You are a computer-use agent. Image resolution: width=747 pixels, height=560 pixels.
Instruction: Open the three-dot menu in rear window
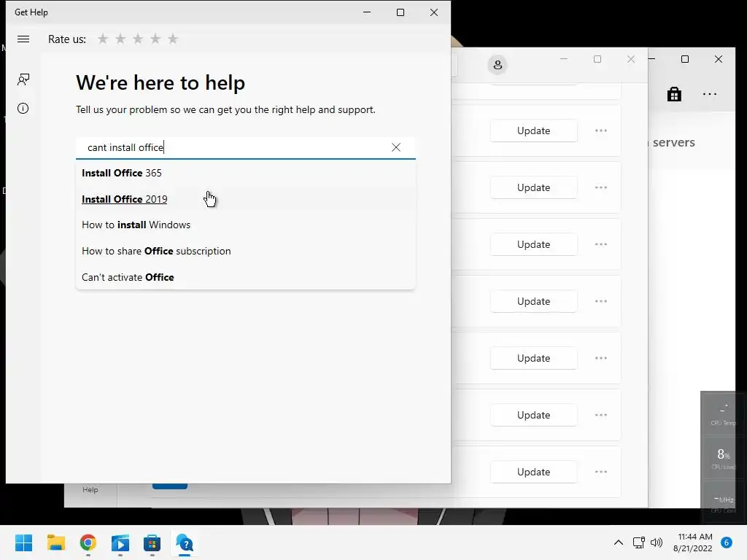click(710, 94)
